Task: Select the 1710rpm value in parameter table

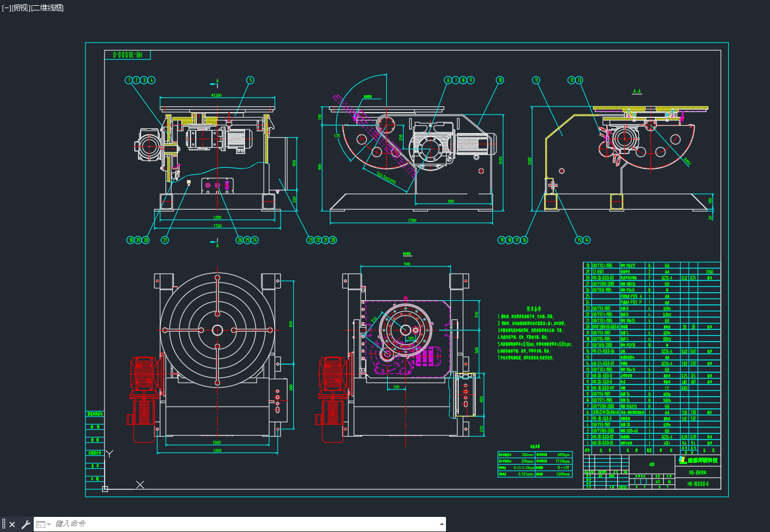Action: click(563, 461)
